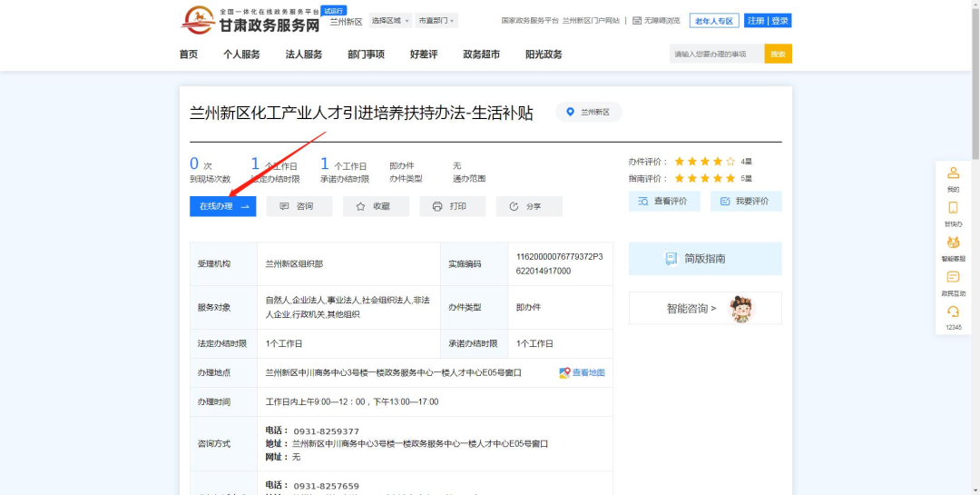Click the blue 在线办理 button
Screen dimensions: 980x495
(x=222, y=206)
